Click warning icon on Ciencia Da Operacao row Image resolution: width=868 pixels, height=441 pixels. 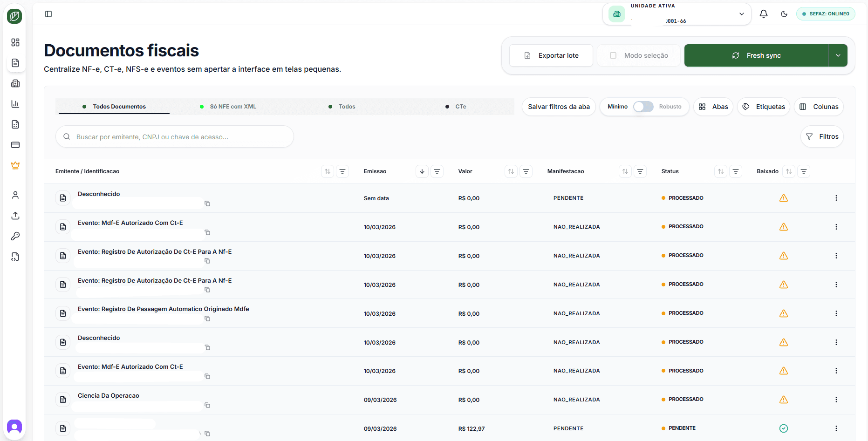coord(784,400)
